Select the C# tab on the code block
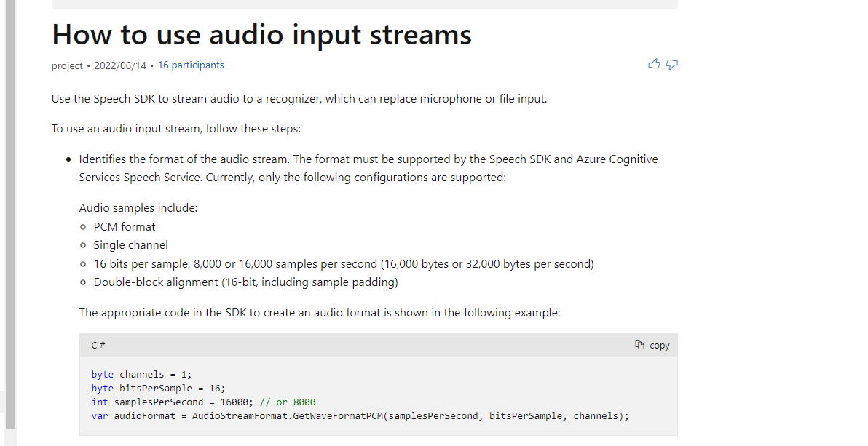The width and height of the screenshot is (868, 446). click(98, 345)
